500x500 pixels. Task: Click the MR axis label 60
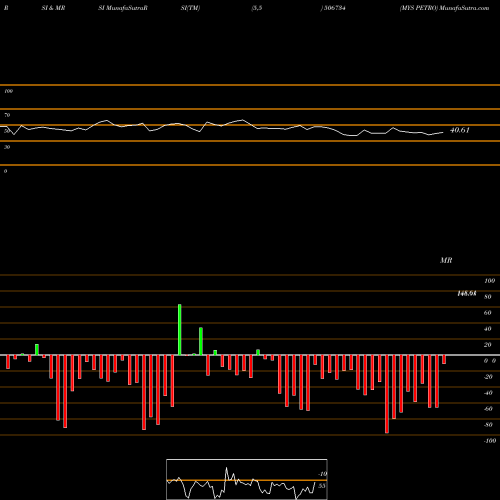click(487, 313)
